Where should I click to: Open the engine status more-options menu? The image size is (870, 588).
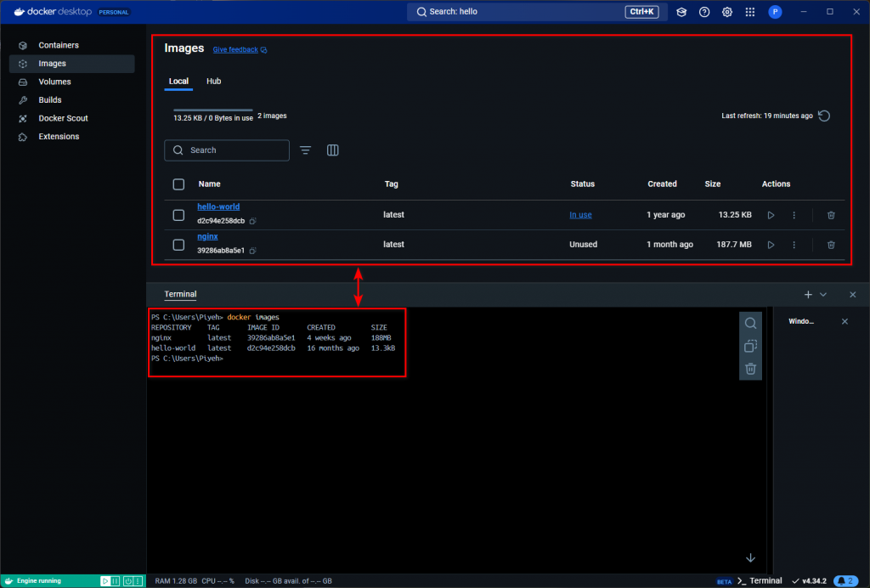click(x=138, y=581)
